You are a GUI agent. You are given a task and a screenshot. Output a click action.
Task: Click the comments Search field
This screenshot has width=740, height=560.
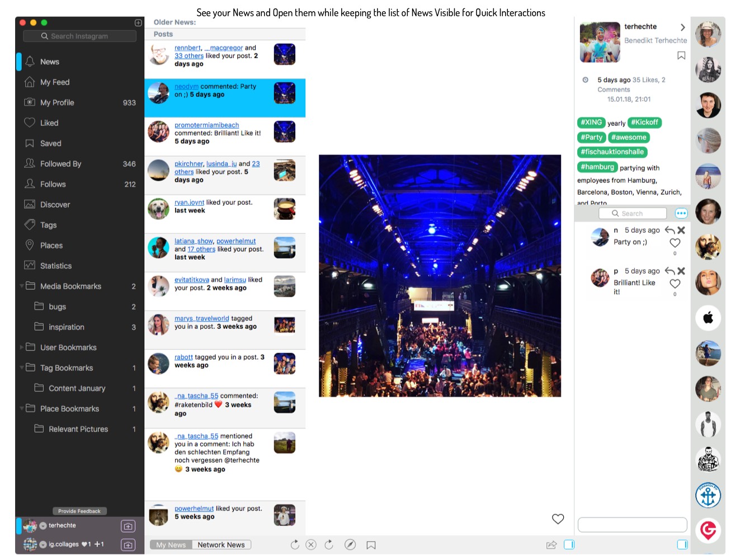pyautogui.click(x=633, y=213)
